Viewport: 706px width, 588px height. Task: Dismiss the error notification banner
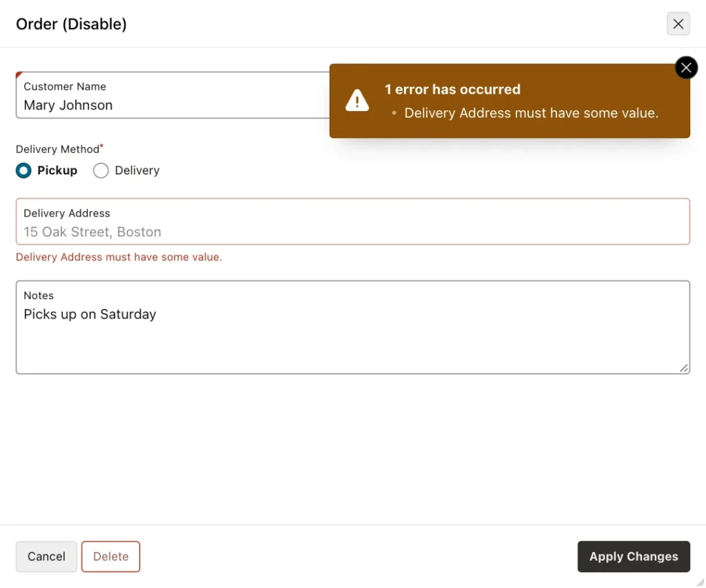click(686, 68)
